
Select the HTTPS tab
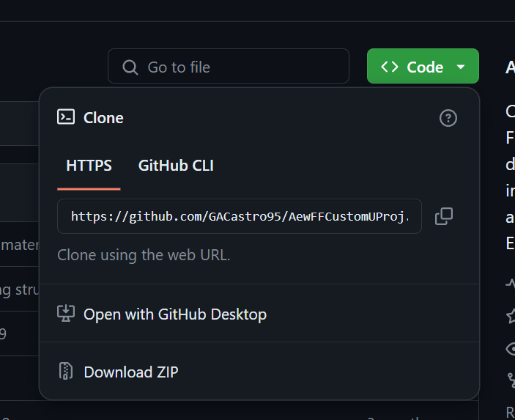(x=89, y=166)
